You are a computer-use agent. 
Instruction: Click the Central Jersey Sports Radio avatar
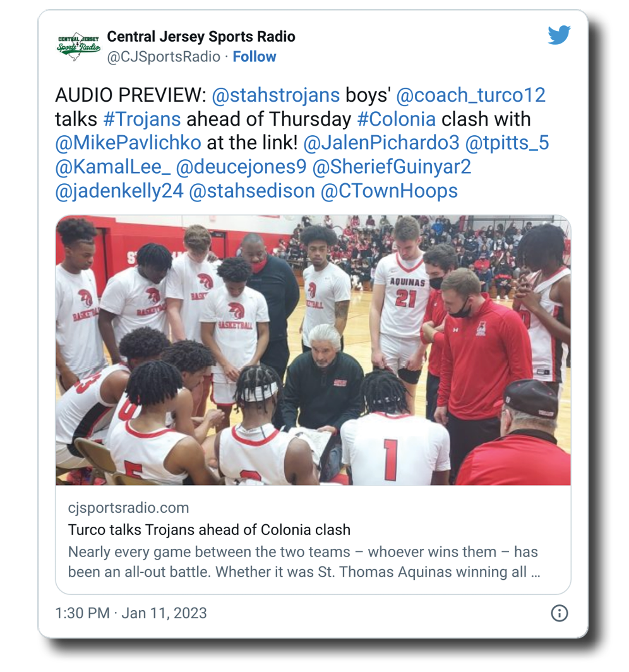78,46
